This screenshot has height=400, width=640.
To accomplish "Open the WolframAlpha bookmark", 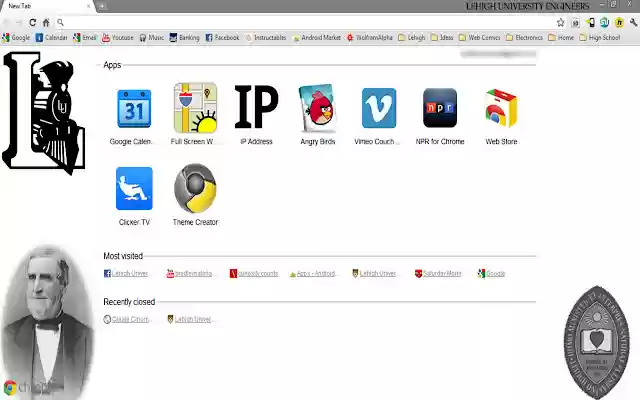I will coord(369,38).
